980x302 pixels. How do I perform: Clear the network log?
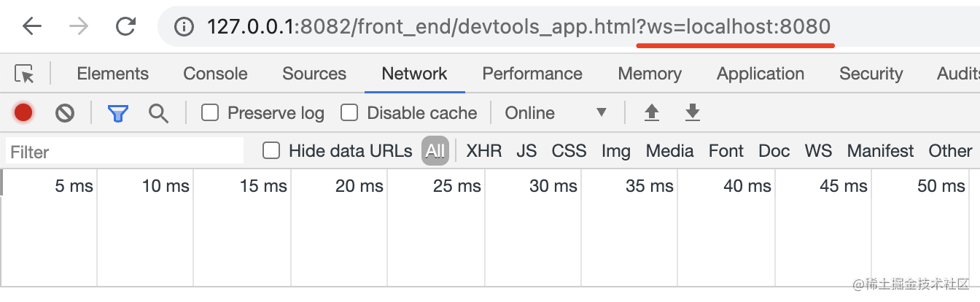[x=65, y=113]
